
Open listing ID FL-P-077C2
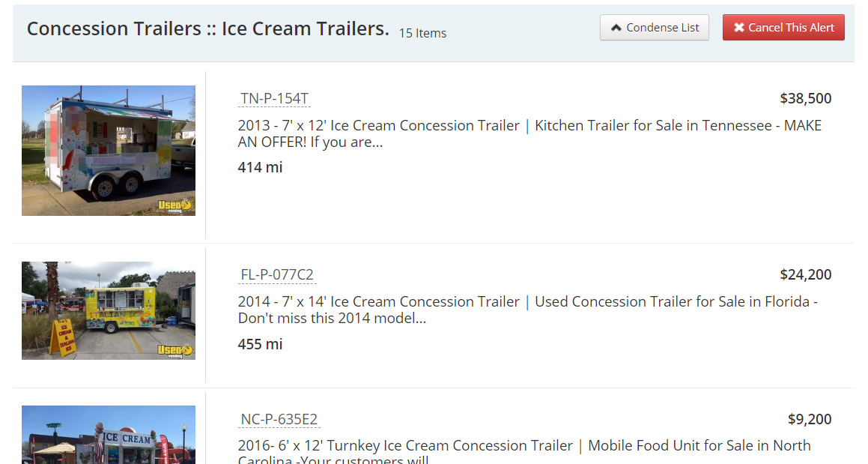pos(277,275)
